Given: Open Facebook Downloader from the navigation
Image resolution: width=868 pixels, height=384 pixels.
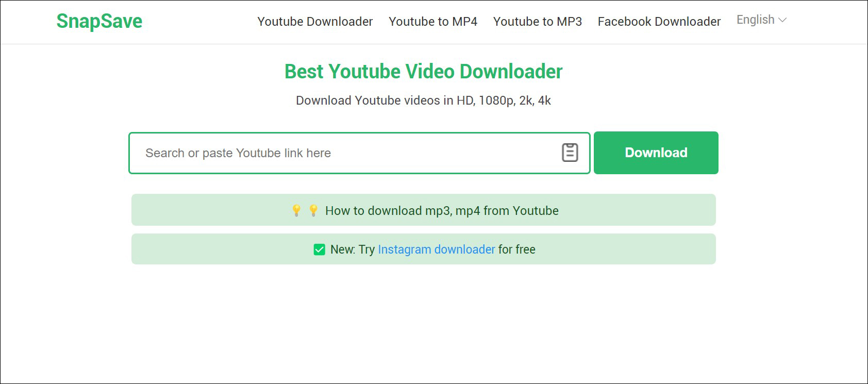Looking at the screenshot, I should pos(659,22).
